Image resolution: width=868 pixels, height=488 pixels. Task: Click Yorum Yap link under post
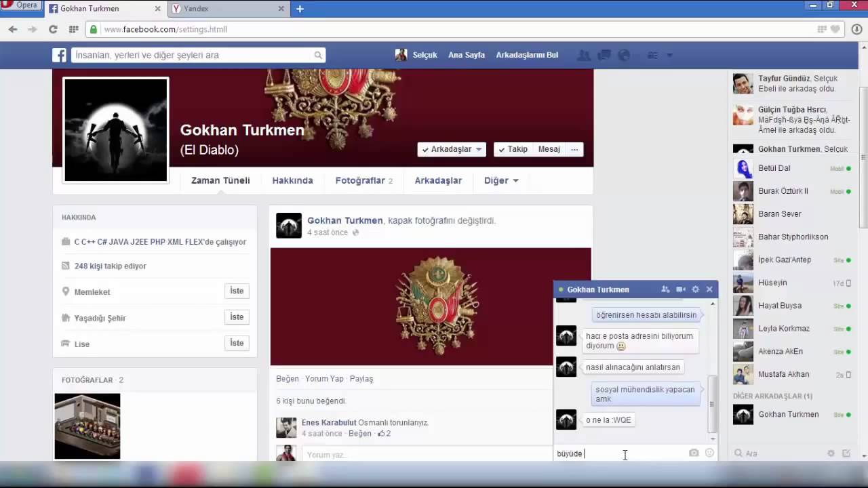pos(324,379)
